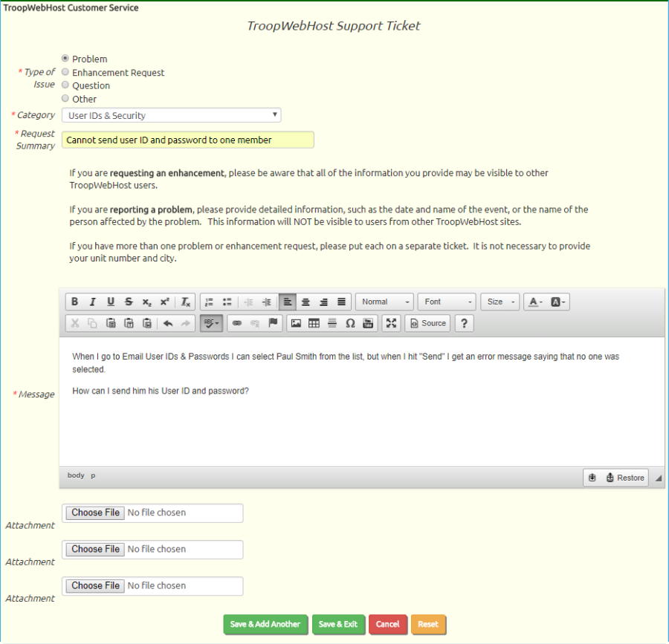This screenshot has height=644, width=669.
Task: Cut the selected text
Action: click(75, 323)
